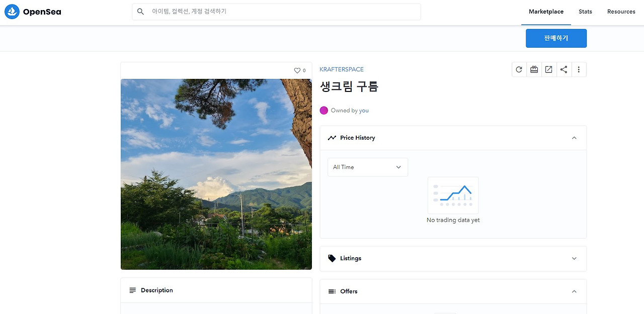Click the heart icon to favorite the item
The width and height of the screenshot is (644, 314).
tap(296, 70)
